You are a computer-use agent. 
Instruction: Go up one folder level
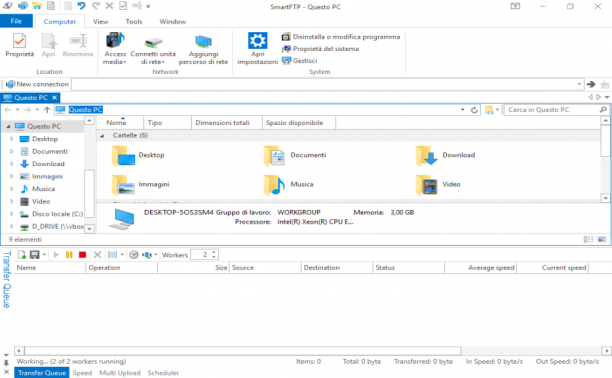pyautogui.click(x=47, y=110)
